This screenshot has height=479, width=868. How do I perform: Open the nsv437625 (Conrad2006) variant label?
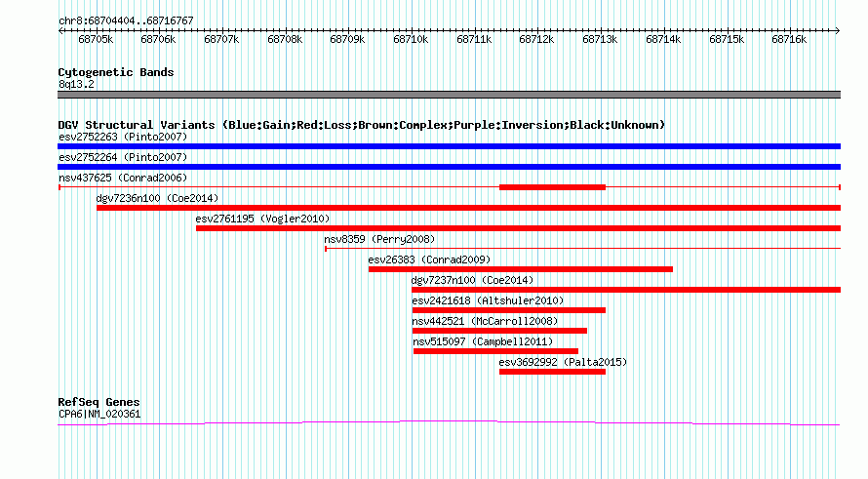(x=123, y=178)
